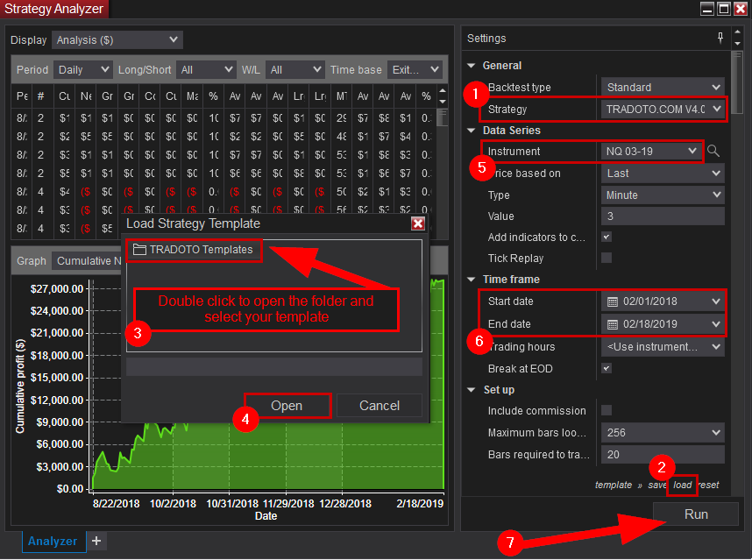
Task: Click the instrument search magnifier icon
Action: coord(713,152)
